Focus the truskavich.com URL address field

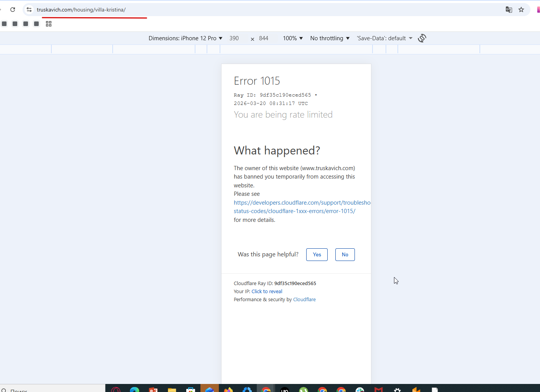268,10
